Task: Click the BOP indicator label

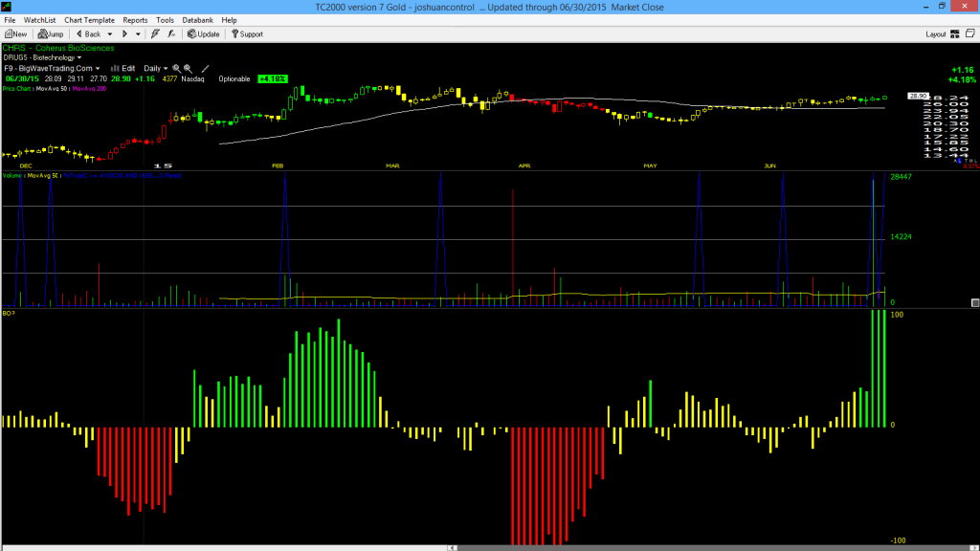Action: pyautogui.click(x=9, y=313)
